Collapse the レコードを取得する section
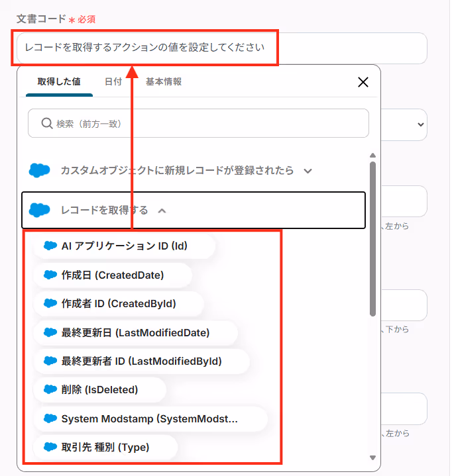The image size is (452, 476). 194,210
